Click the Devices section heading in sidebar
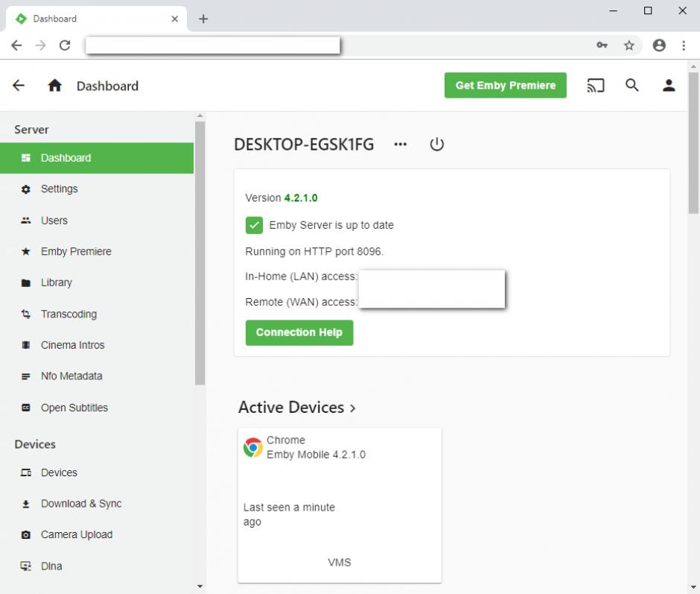Screen dimensions: 700x594 pos(35,444)
